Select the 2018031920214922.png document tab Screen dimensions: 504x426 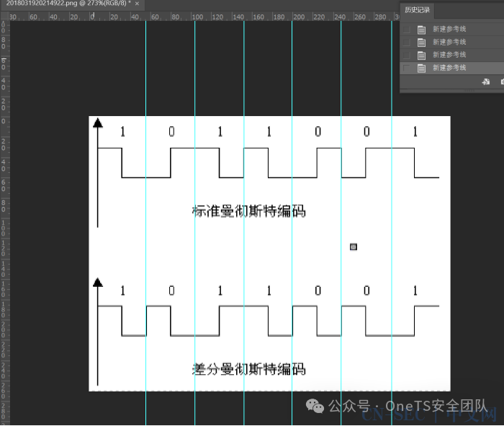pyautogui.click(x=68, y=4)
